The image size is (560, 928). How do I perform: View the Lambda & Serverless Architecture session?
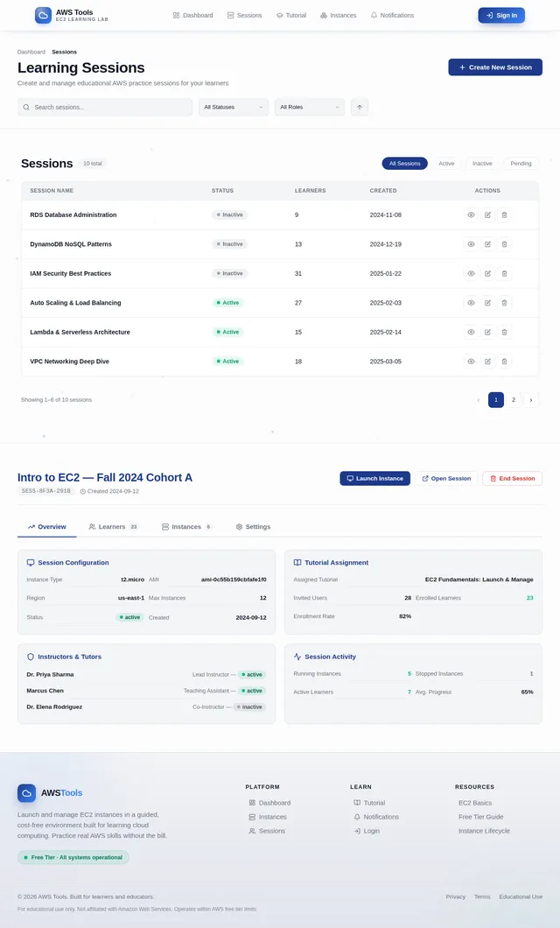tap(471, 332)
